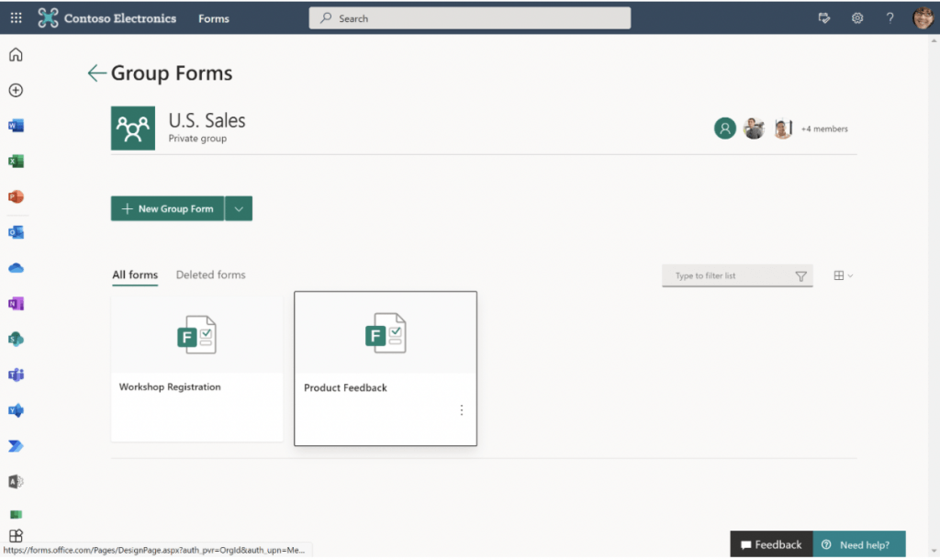Click the green member avatar icon

click(x=725, y=129)
